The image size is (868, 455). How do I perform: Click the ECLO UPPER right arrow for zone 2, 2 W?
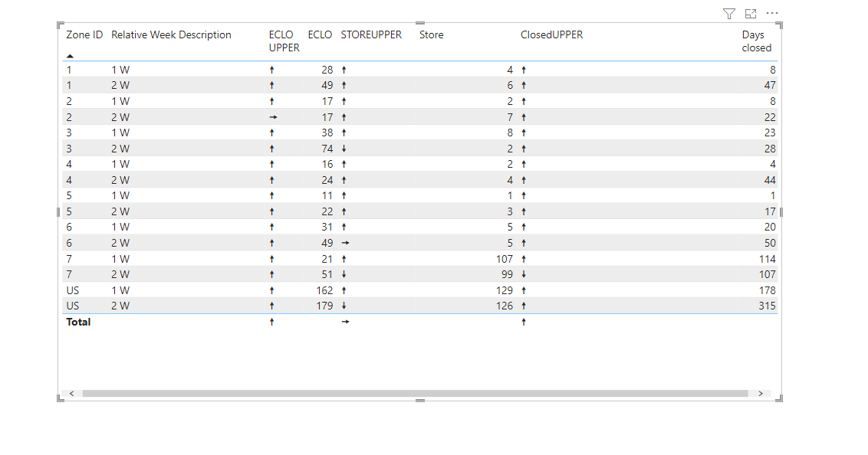(x=273, y=117)
